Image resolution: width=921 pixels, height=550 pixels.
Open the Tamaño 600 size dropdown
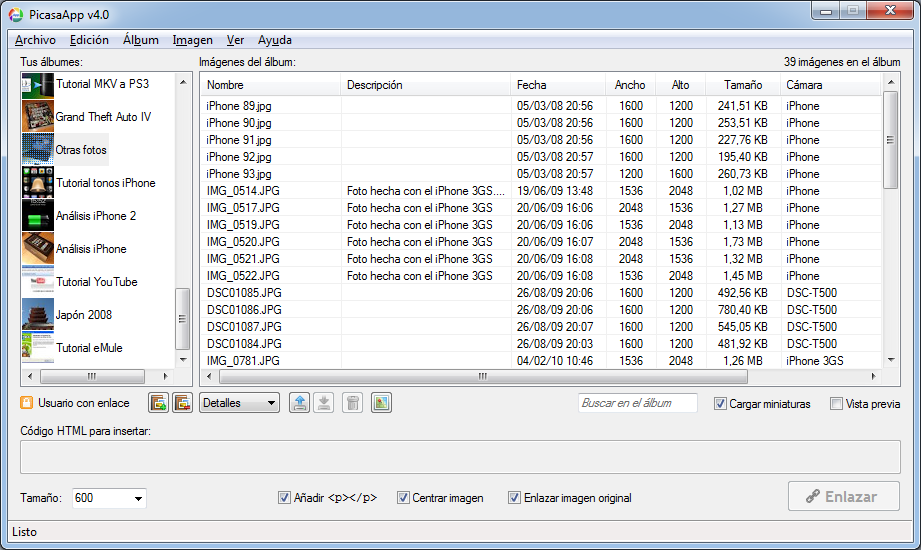[x=109, y=498]
